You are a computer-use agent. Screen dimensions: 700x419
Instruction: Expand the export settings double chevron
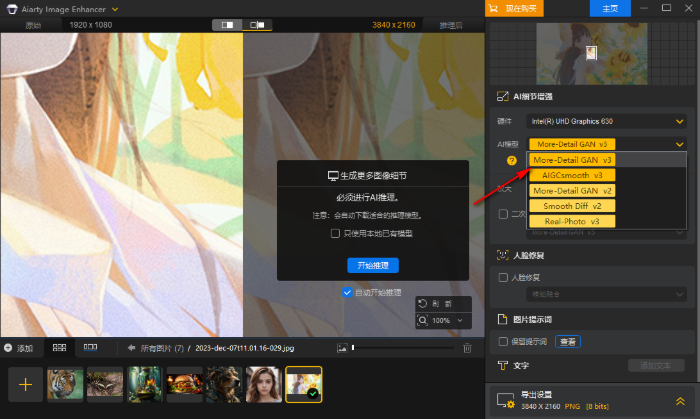click(x=680, y=401)
